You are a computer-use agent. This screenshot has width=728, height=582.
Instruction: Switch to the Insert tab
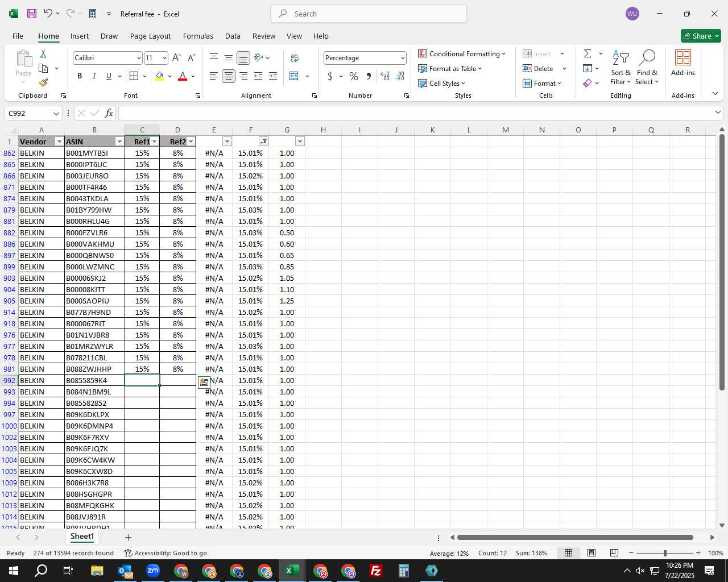[x=80, y=36]
